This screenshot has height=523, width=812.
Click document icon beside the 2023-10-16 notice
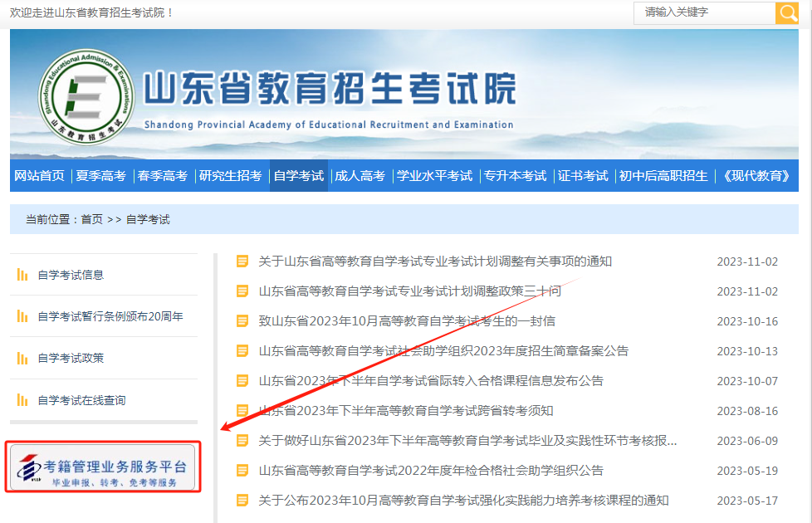[x=242, y=321]
